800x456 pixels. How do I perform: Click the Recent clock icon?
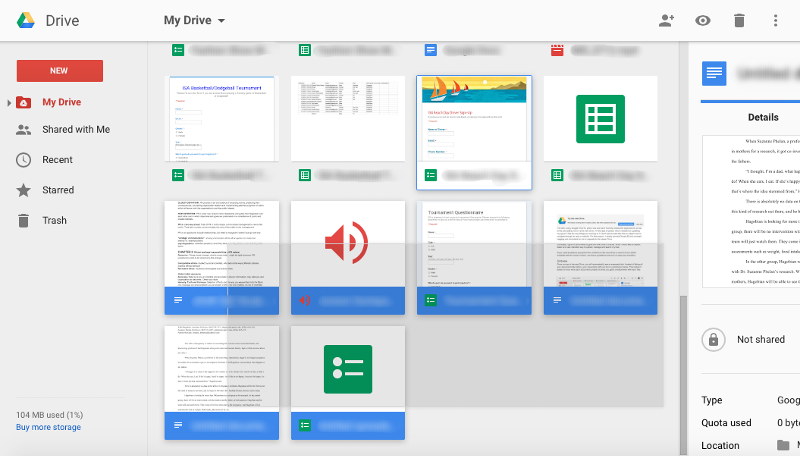[x=23, y=160]
